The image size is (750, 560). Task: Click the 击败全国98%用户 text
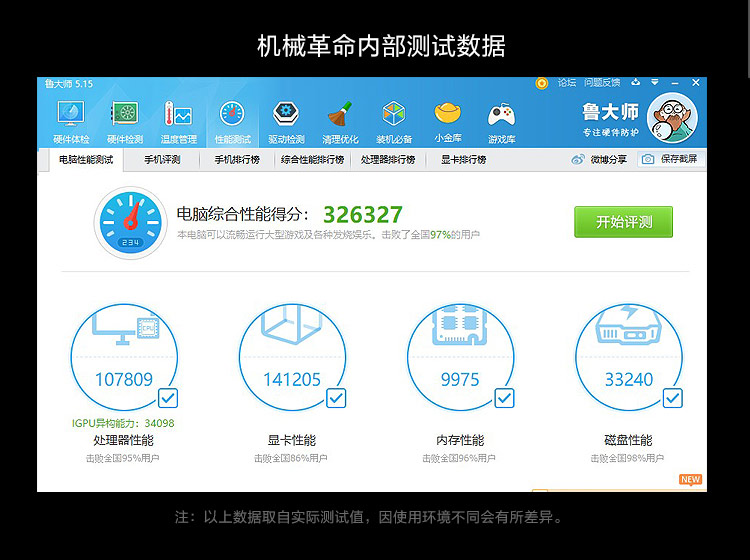tap(627, 458)
